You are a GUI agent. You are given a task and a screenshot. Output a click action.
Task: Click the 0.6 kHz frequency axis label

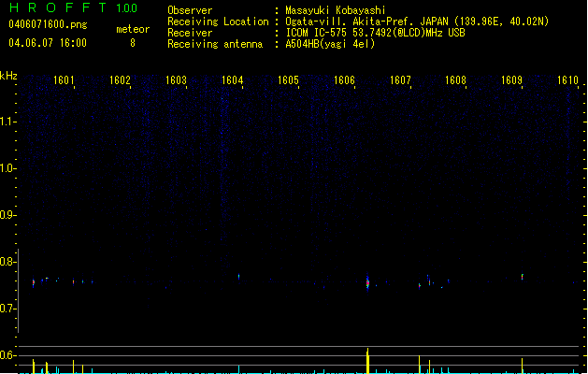pyautogui.click(x=7, y=355)
